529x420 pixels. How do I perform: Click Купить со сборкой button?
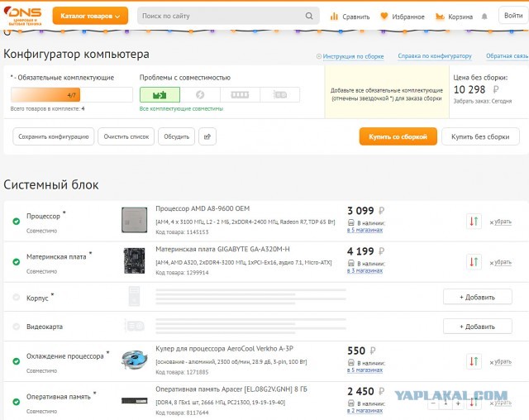398,136
